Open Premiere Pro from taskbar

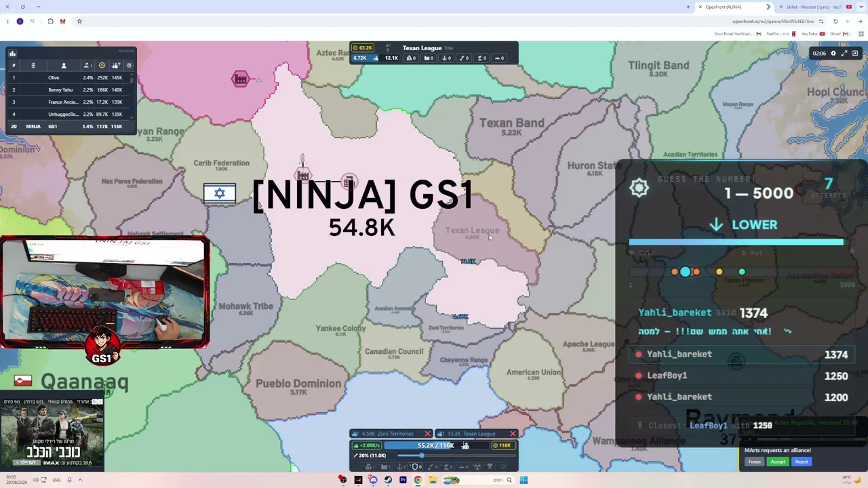[x=403, y=480]
